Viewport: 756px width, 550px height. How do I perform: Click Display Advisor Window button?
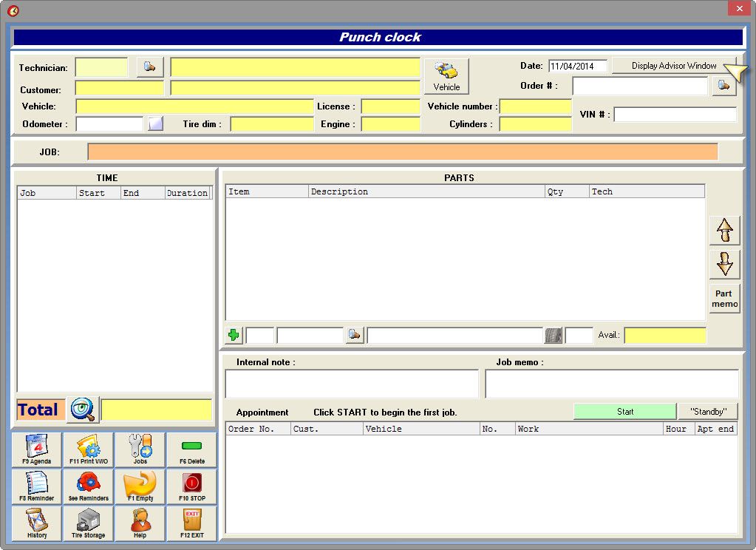[674, 66]
